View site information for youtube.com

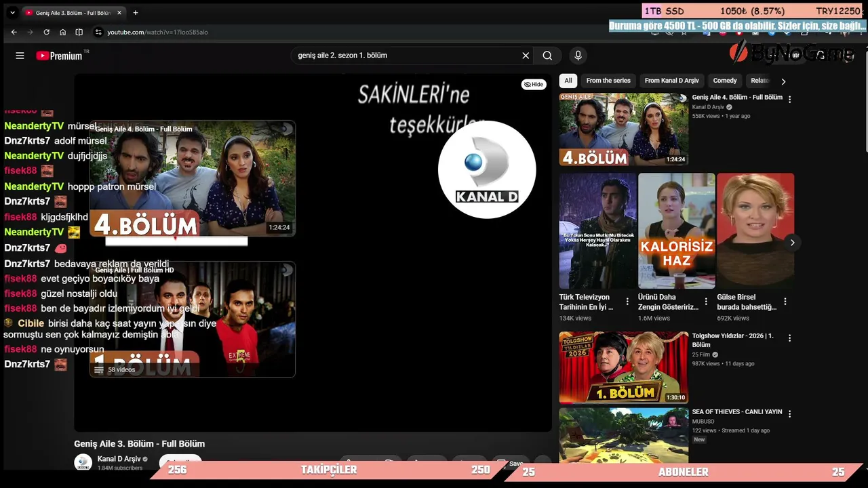(98, 32)
